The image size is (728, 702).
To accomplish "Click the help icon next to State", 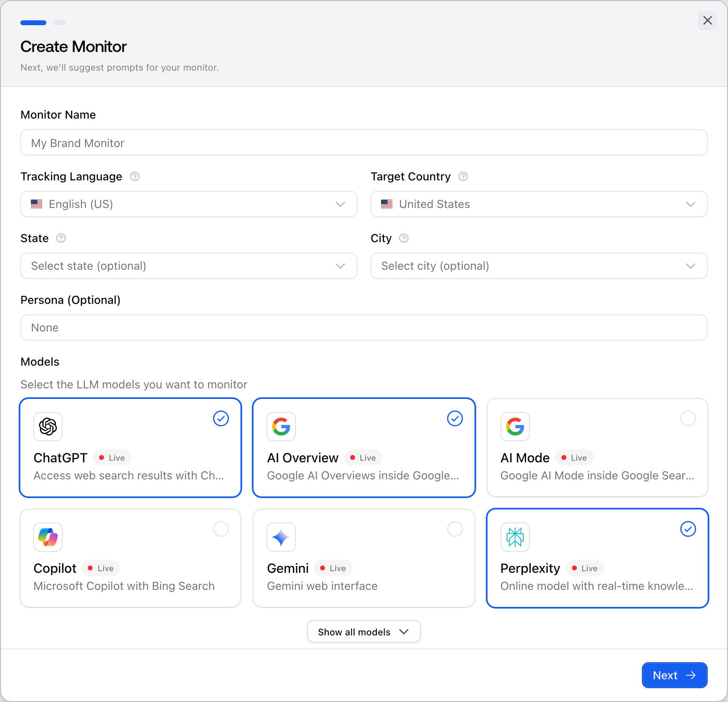I will coord(61,238).
